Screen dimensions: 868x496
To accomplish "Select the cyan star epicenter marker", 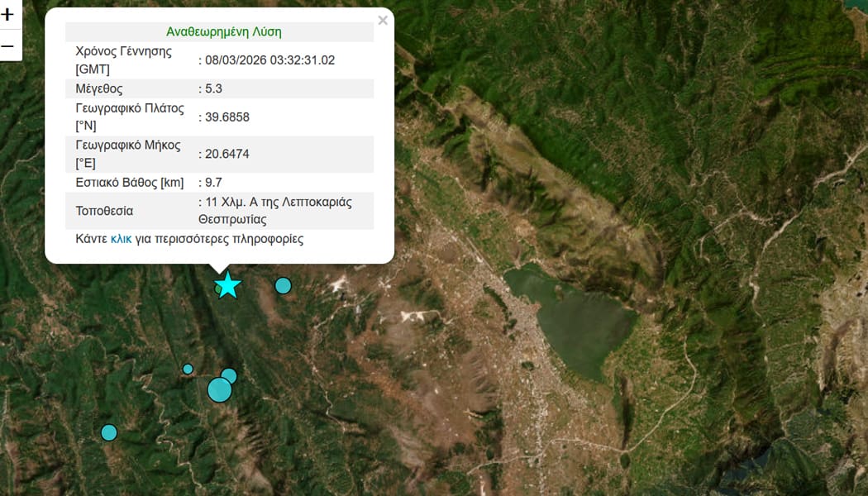I will click(227, 285).
